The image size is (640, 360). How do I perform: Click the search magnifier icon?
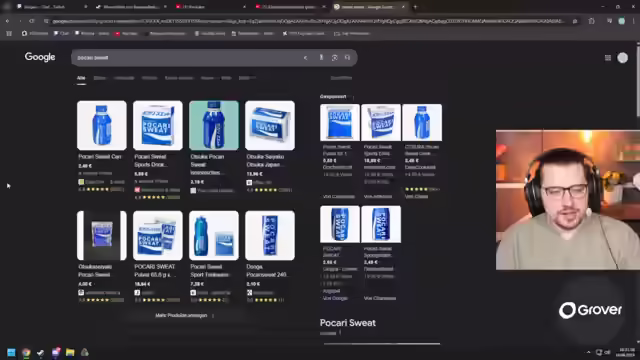pyautogui.click(x=347, y=58)
